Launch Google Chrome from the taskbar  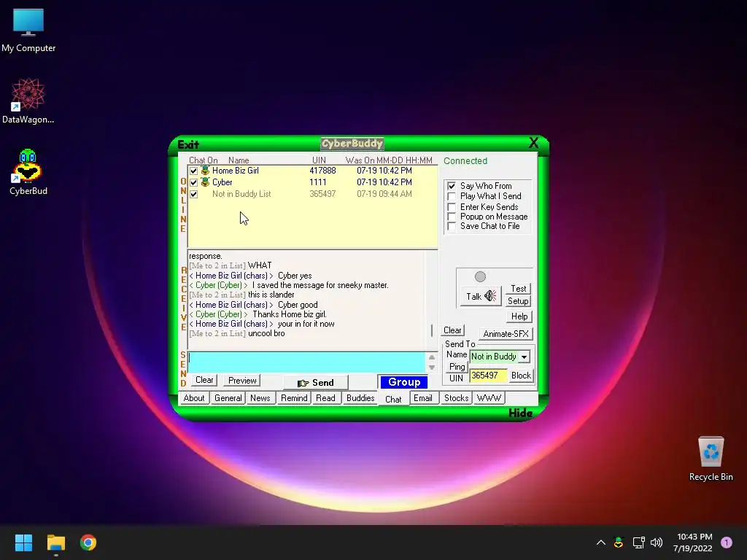[88, 542]
